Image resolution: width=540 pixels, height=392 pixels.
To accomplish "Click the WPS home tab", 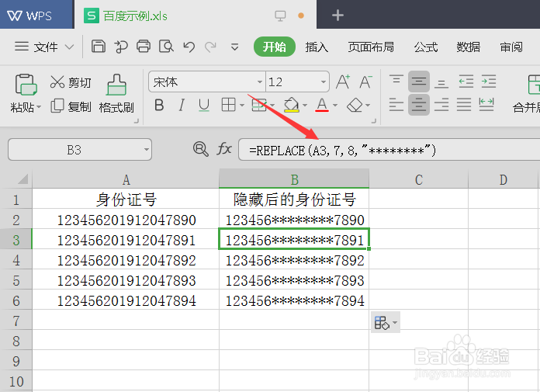I will pos(36,15).
